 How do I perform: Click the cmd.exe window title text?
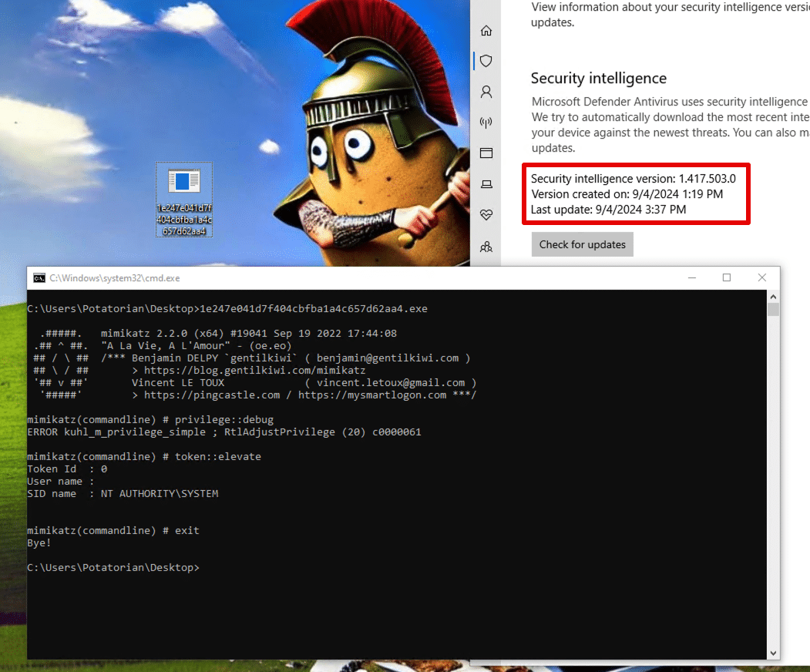[x=115, y=278]
